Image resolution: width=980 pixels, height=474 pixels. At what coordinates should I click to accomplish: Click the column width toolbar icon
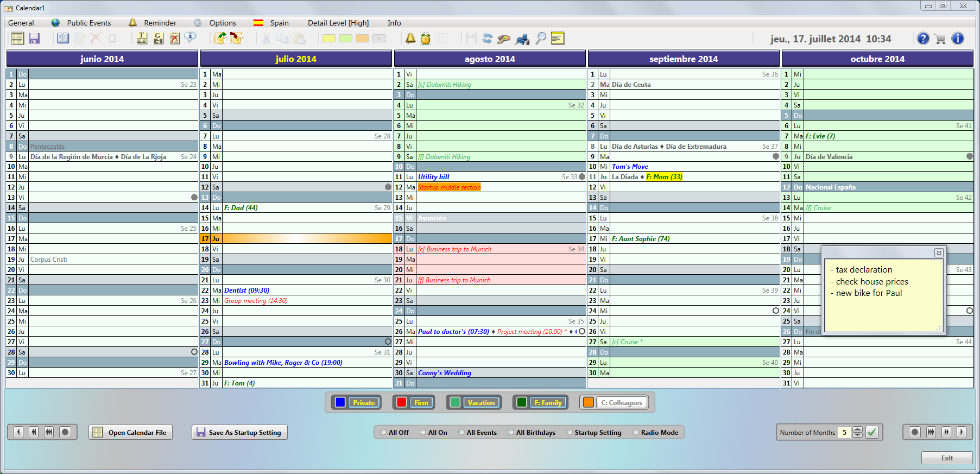click(x=471, y=39)
